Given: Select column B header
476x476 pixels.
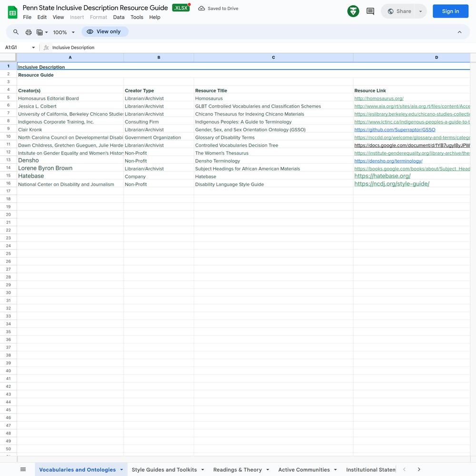Looking at the screenshot, I should [x=159, y=58].
